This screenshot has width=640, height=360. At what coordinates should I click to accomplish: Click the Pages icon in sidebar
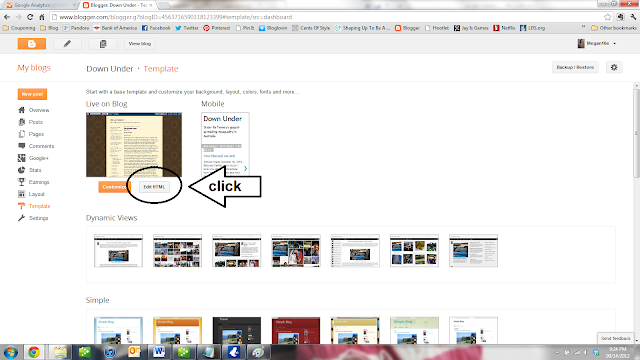[x=22, y=134]
